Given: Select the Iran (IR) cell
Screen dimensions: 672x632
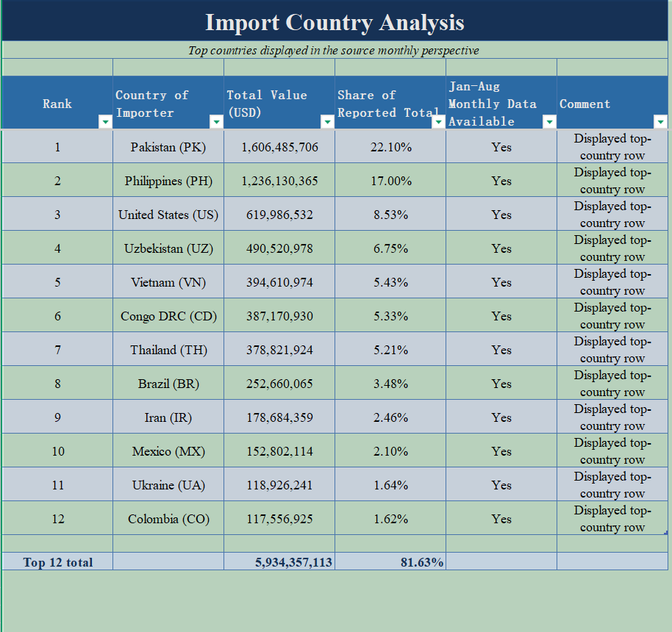Looking at the screenshot, I should (x=168, y=417).
